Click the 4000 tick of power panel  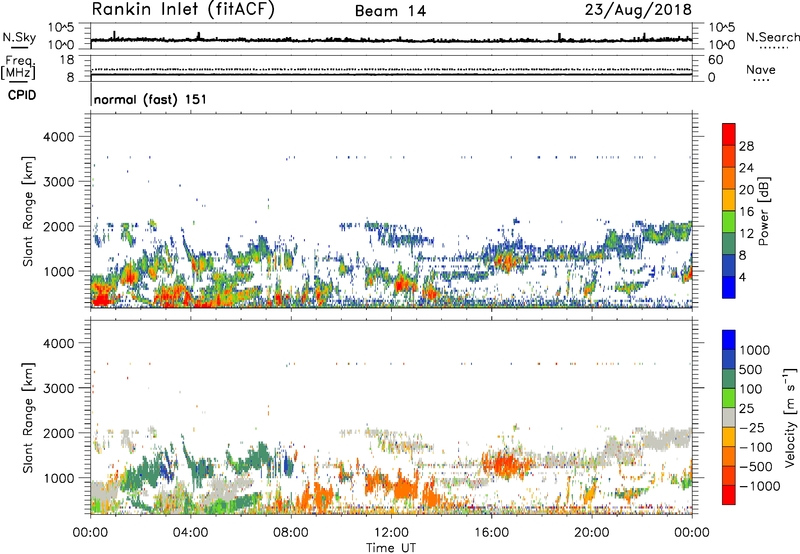click(x=60, y=137)
